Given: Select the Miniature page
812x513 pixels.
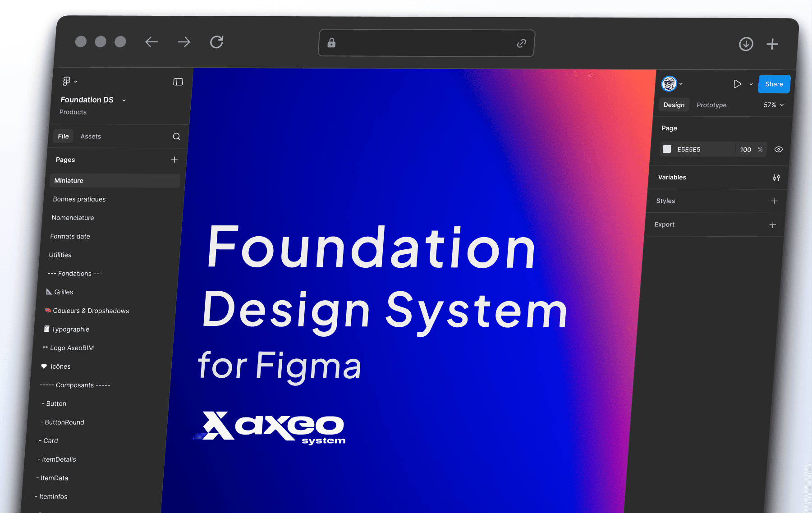Looking at the screenshot, I should (115, 181).
